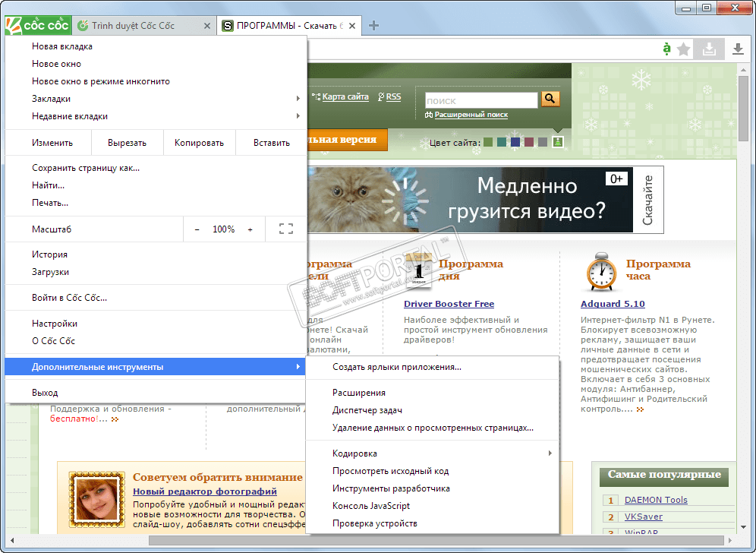Click the Расширенный поиск link
756x553 pixels.
coord(471,115)
